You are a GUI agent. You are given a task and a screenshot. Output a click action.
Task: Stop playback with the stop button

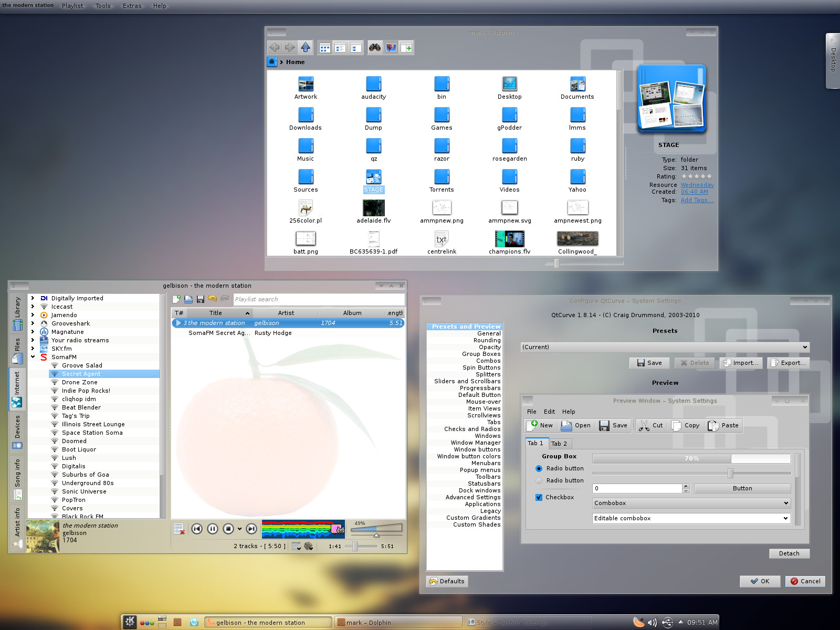[228, 529]
